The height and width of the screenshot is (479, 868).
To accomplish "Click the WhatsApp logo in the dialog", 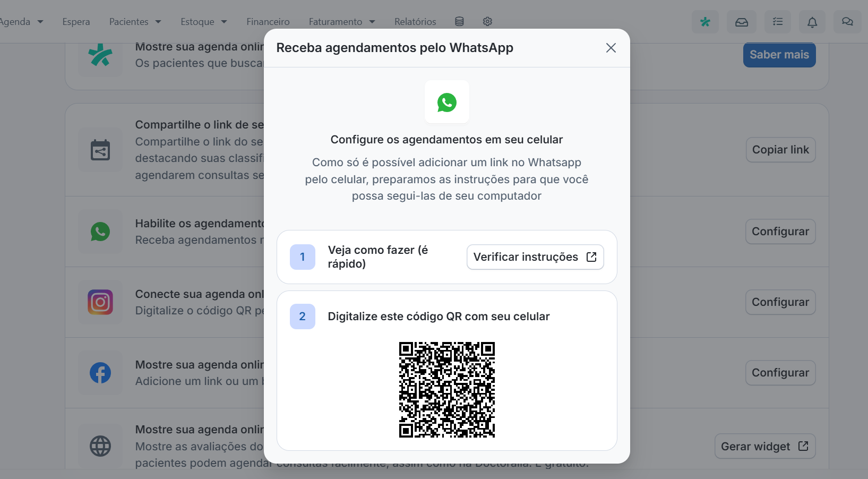I will coord(447,102).
